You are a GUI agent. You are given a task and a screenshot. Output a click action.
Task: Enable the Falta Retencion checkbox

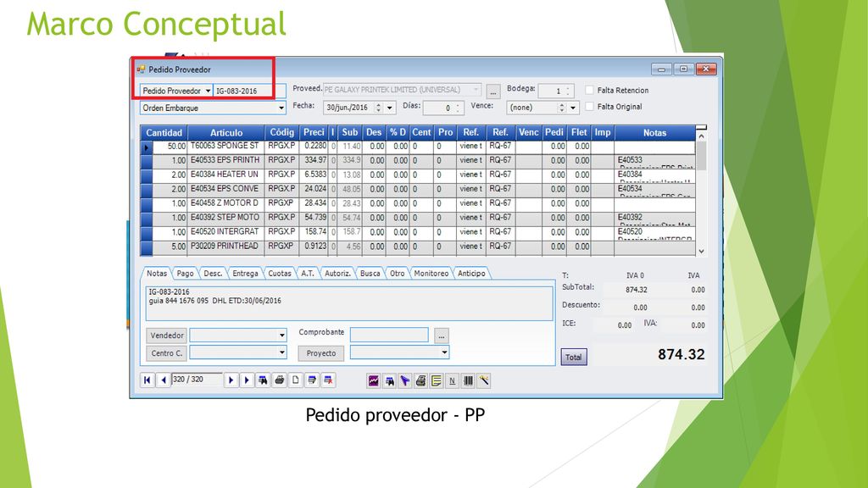coord(590,90)
